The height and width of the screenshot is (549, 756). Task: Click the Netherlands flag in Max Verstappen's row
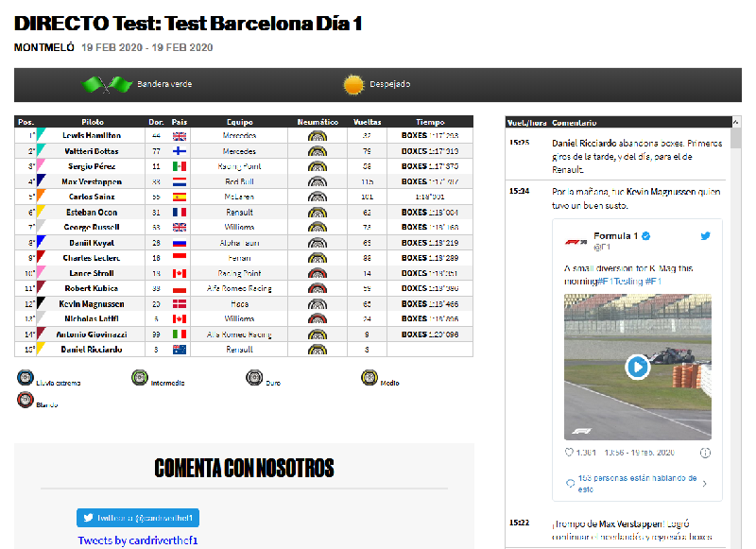coord(180,181)
